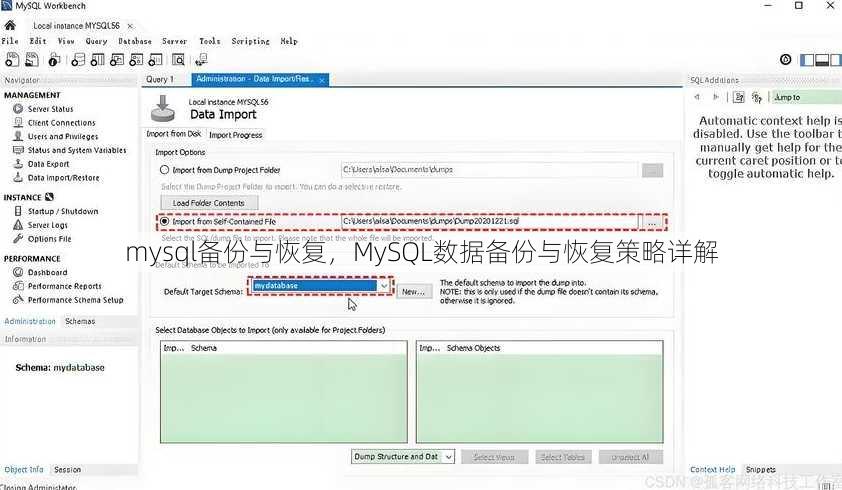Search table data toolbar icon

[x=178, y=60]
